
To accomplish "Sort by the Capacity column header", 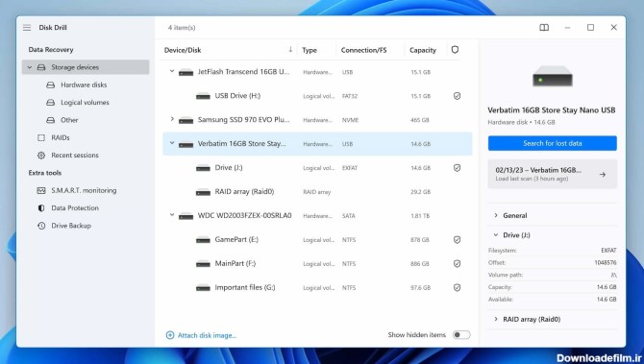I will 423,50.
